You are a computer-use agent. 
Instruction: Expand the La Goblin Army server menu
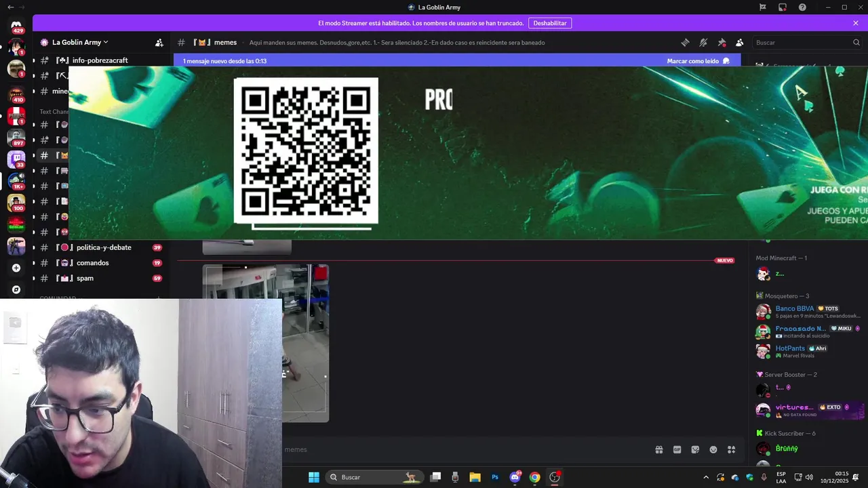80,42
